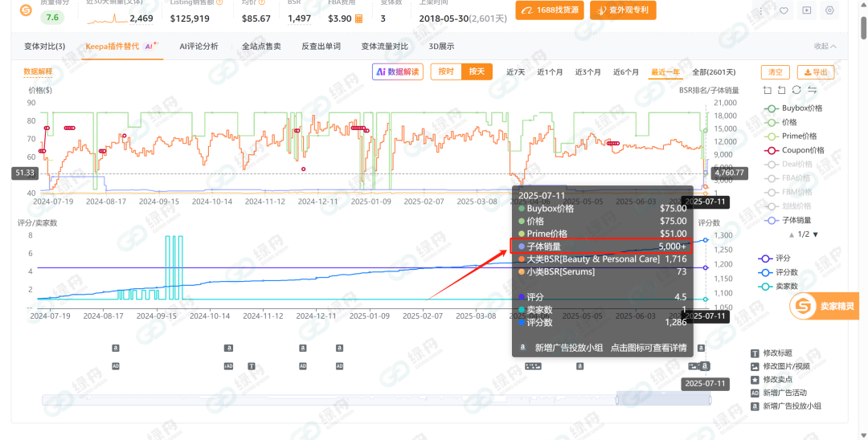Click the $125,919 listing sales value

190,18
